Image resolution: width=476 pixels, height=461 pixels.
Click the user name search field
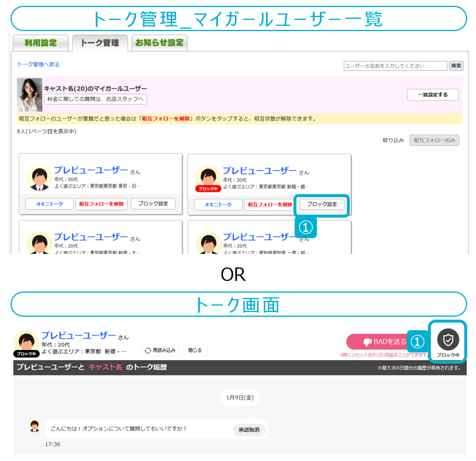coord(395,66)
